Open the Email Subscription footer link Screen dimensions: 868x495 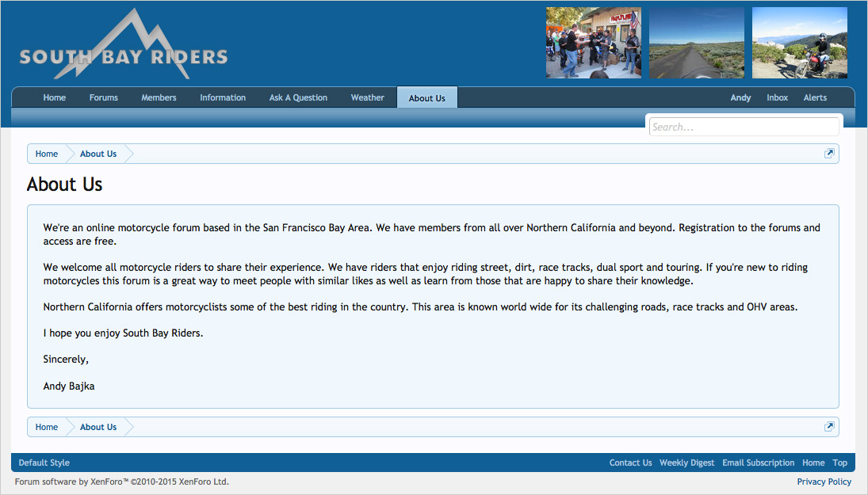[759, 463]
